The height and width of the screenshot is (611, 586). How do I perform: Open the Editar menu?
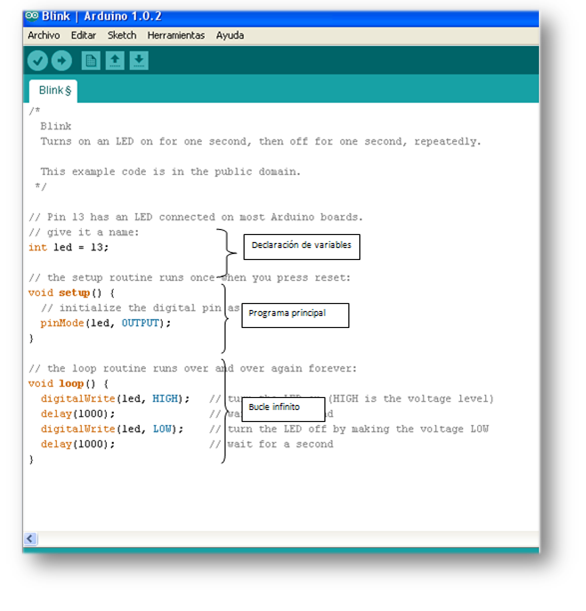point(83,35)
